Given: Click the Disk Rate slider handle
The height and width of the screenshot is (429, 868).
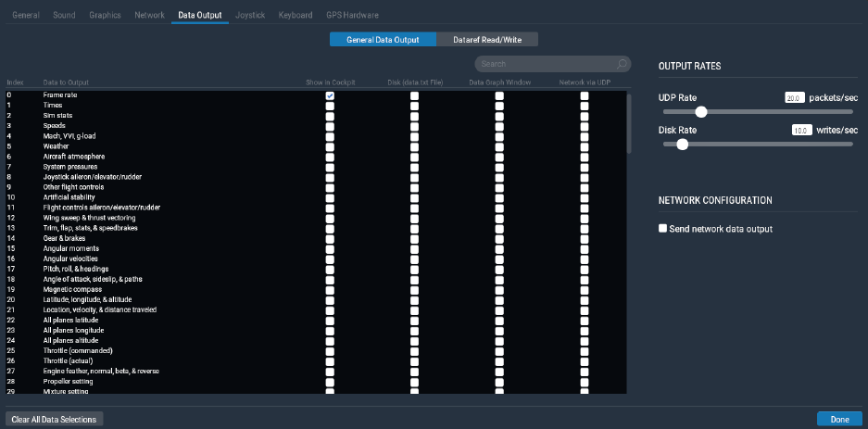Looking at the screenshot, I should 682,145.
